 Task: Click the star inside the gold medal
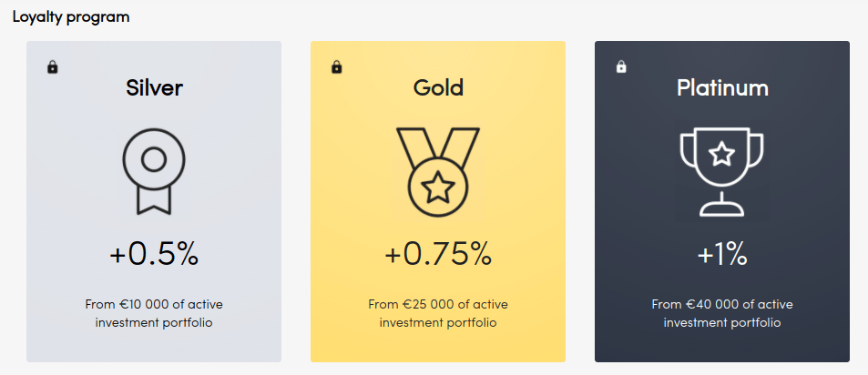click(x=438, y=187)
